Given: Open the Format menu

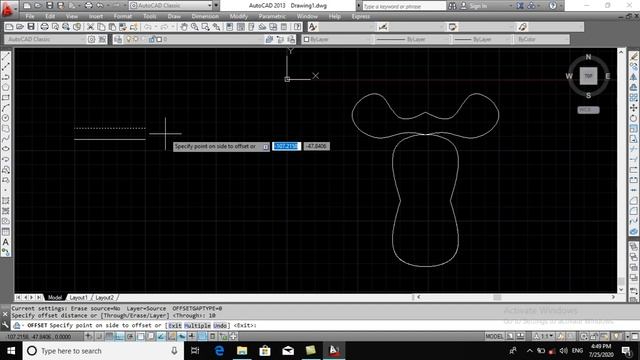Looking at the screenshot, I should [122, 16].
